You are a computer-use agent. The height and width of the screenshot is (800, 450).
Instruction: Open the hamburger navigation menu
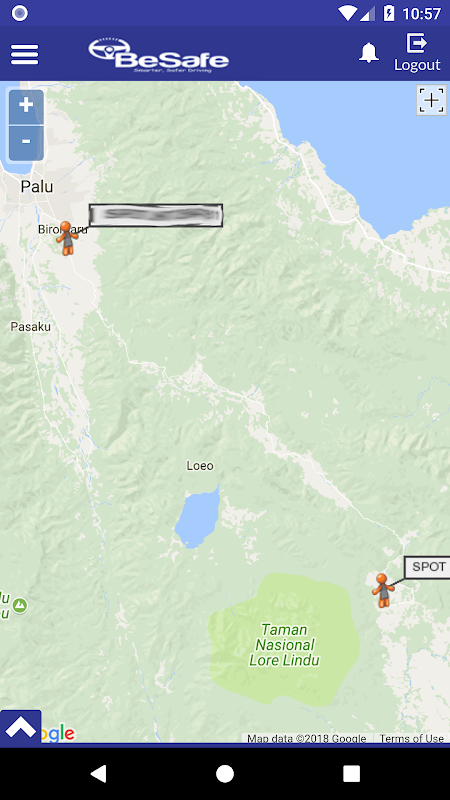(24, 54)
